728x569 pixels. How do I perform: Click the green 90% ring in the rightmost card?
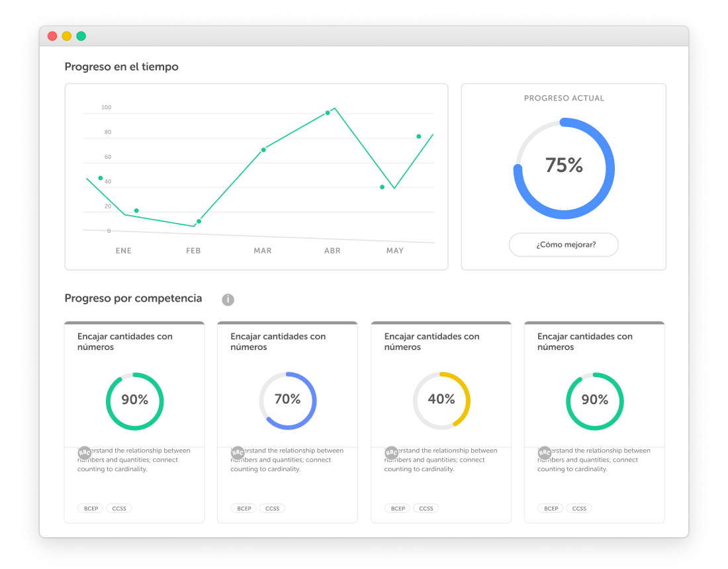(x=595, y=401)
